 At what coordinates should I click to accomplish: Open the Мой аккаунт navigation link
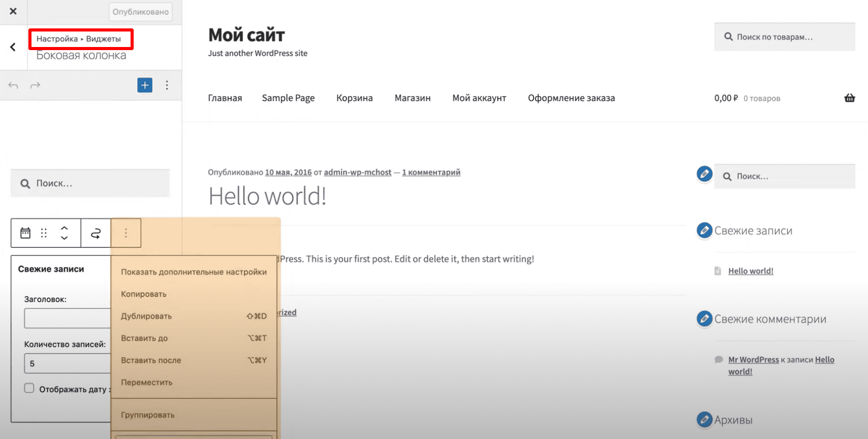coord(479,98)
